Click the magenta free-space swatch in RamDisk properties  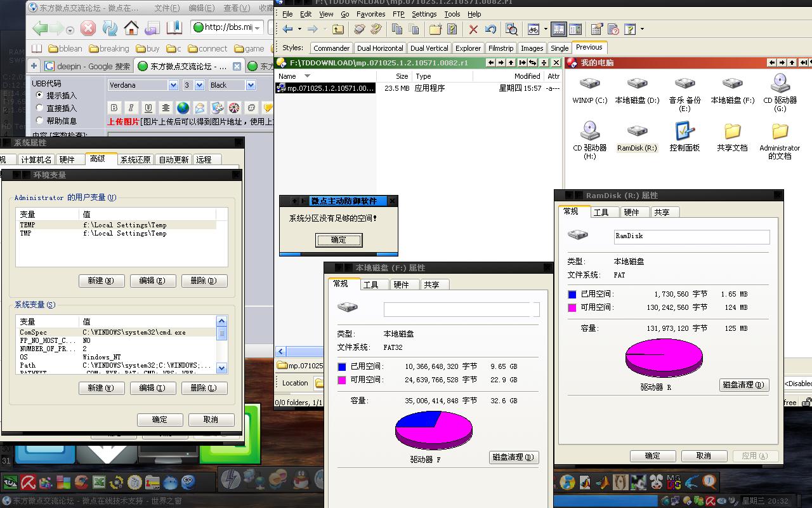click(x=572, y=307)
